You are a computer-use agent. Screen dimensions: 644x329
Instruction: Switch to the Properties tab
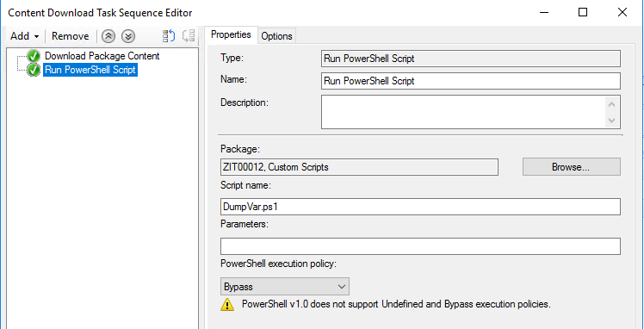point(231,35)
